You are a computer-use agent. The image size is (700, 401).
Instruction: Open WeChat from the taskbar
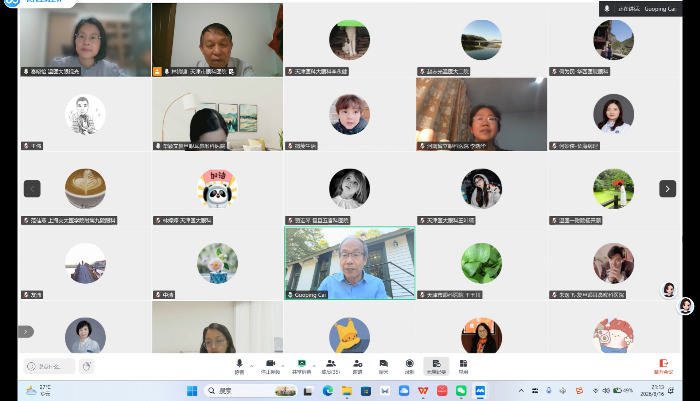point(461,391)
